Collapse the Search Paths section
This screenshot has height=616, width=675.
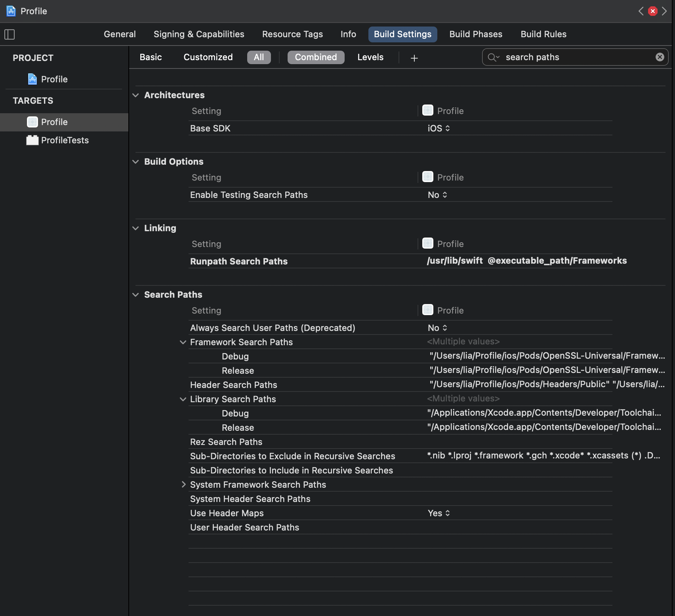coord(135,295)
